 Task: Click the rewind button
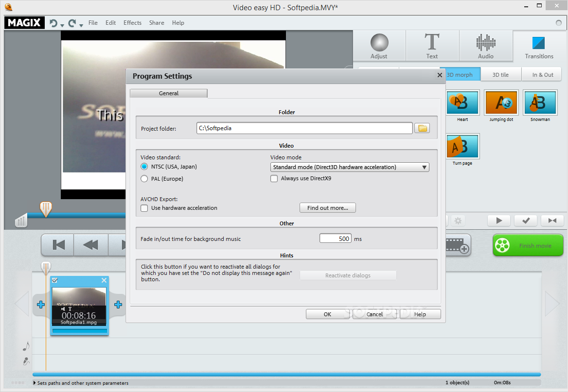click(x=91, y=245)
